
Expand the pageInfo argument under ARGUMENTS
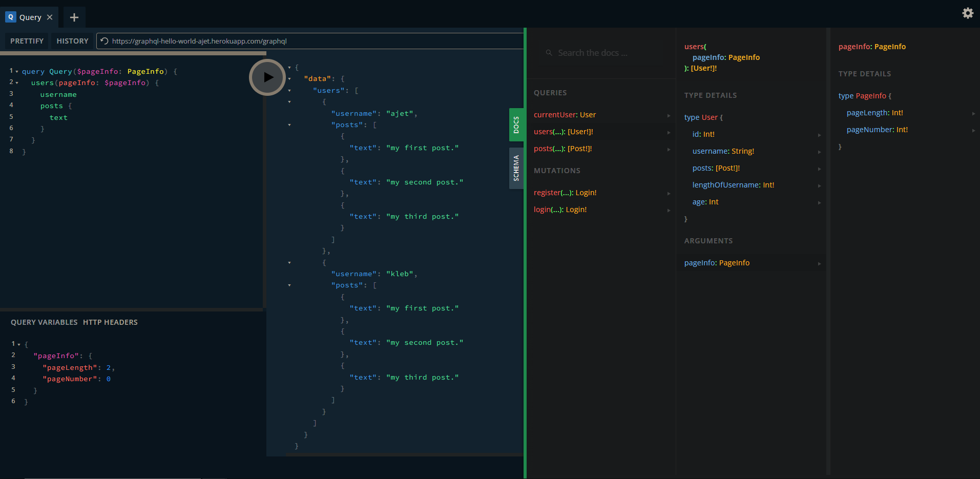pos(819,263)
